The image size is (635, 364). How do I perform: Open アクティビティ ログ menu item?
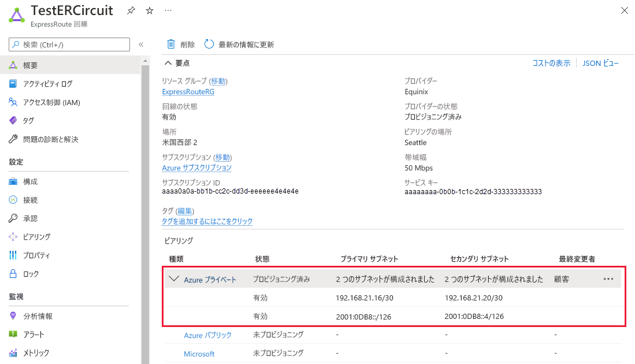tap(48, 84)
